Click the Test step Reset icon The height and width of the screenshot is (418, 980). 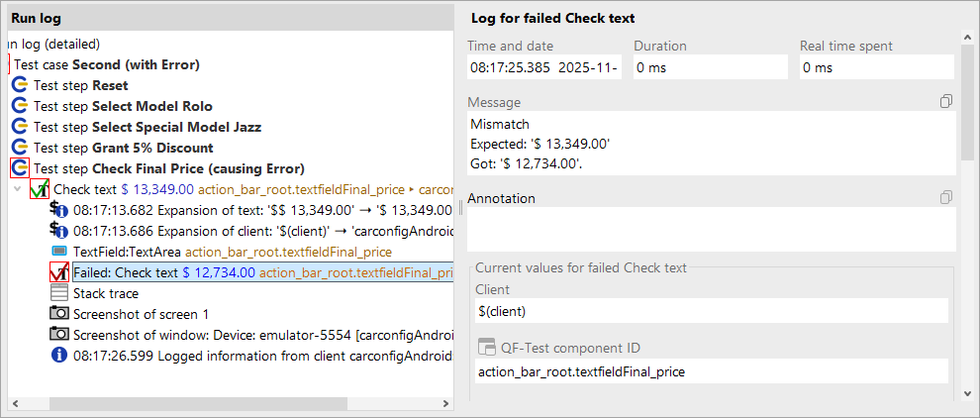click(x=20, y=85)
